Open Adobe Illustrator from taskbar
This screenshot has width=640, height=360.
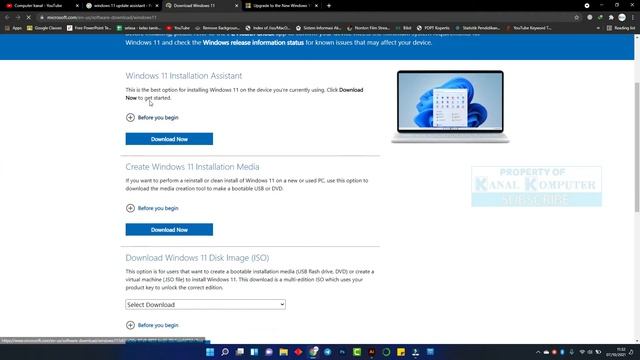coord(371,352)
